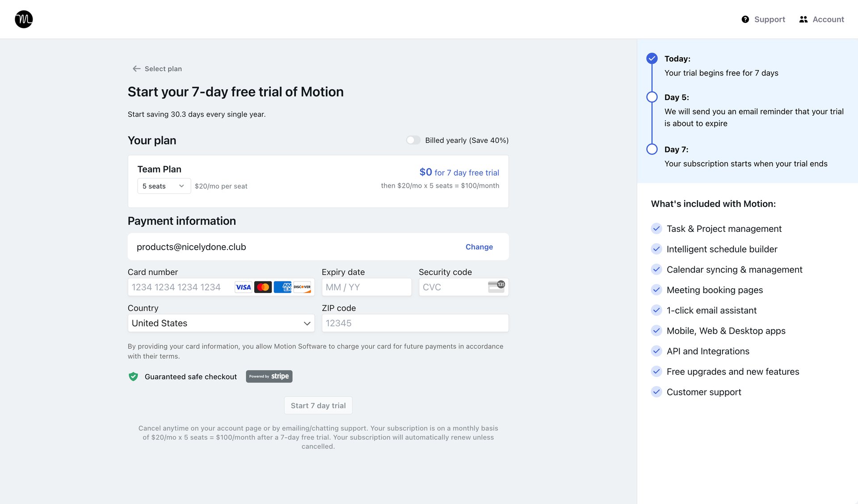Expand the Country dropdown showing United States
Screen dimensions: 858x504
(221, 323)
